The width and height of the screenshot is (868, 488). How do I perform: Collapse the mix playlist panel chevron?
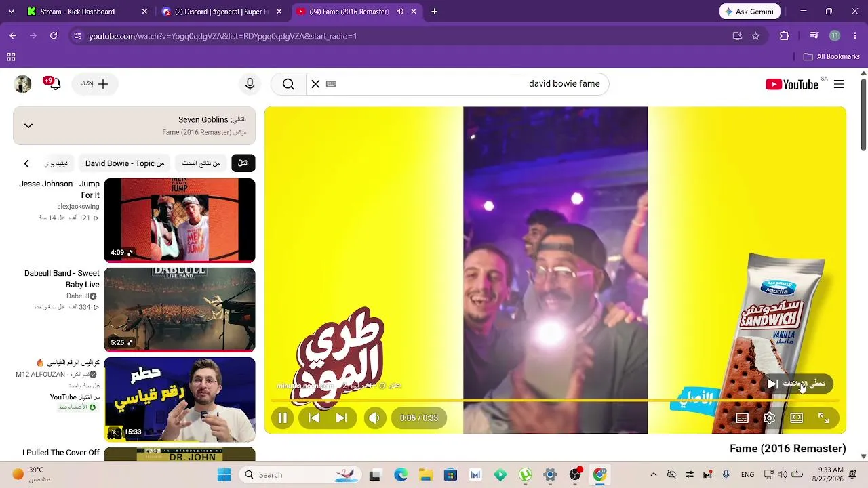[28, 125]
